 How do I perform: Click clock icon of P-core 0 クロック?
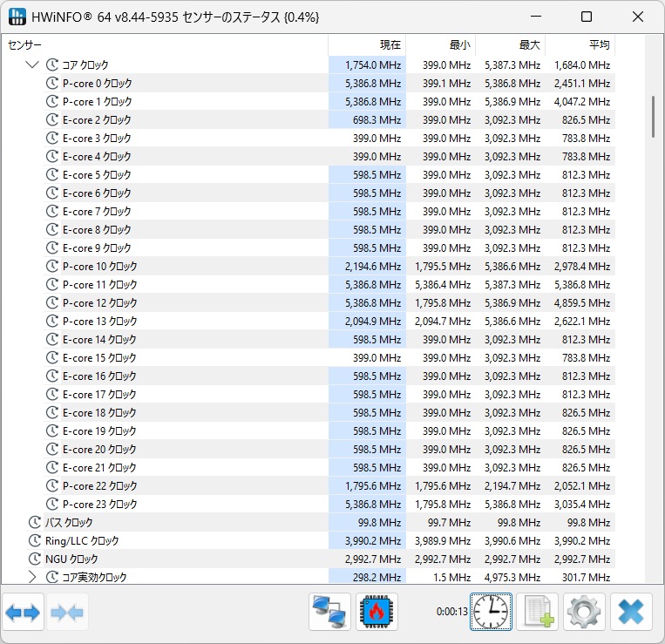51,83
